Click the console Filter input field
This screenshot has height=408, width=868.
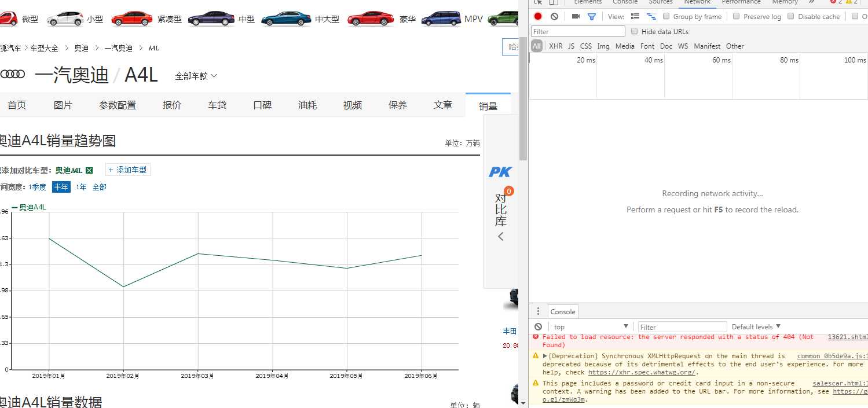682,327
